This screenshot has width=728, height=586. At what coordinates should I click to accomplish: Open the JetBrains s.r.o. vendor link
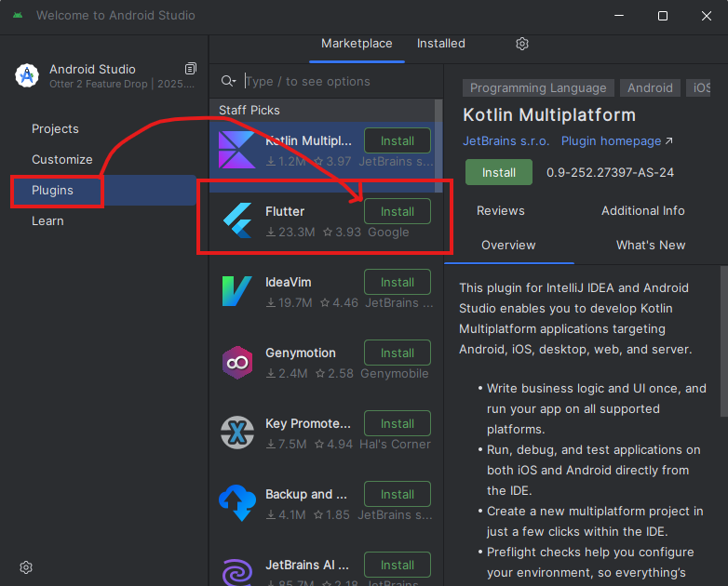(x=506, y=141)
